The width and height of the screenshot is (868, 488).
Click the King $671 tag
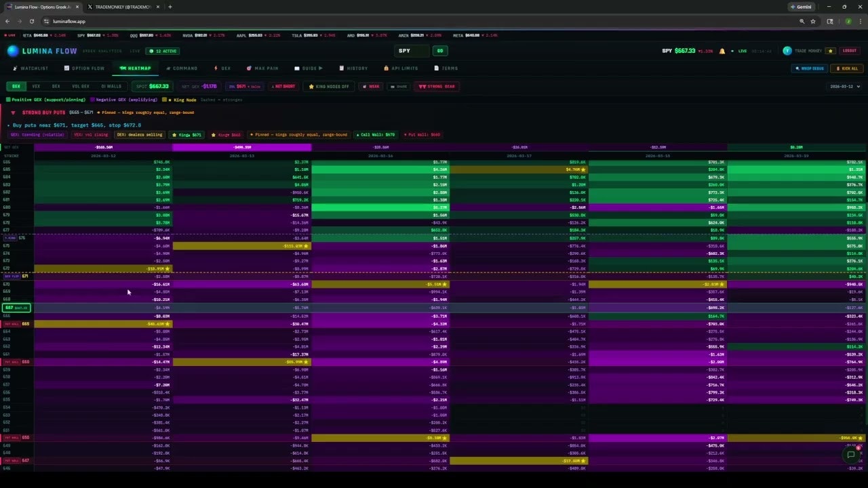(186, 135)
